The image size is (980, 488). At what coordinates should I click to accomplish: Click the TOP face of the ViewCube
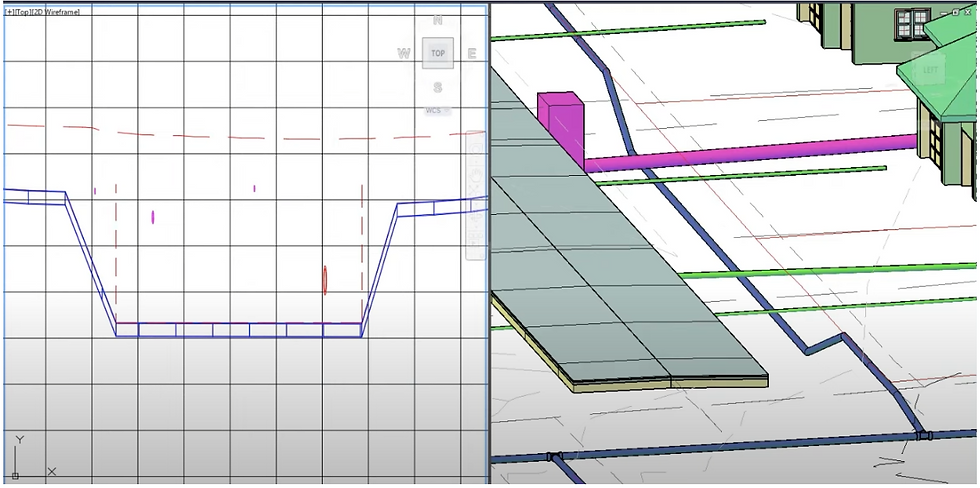[438, 53]
